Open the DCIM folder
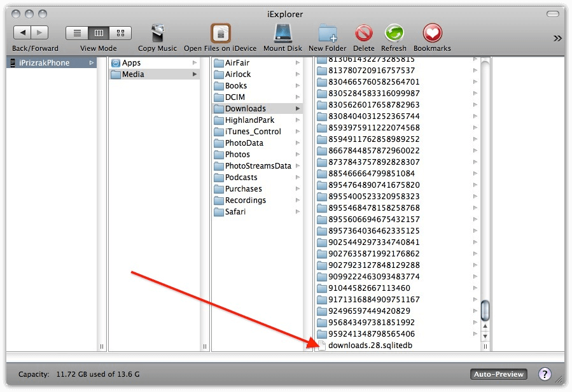The width and height of the screenshot is (572, 392). (258, 97)
